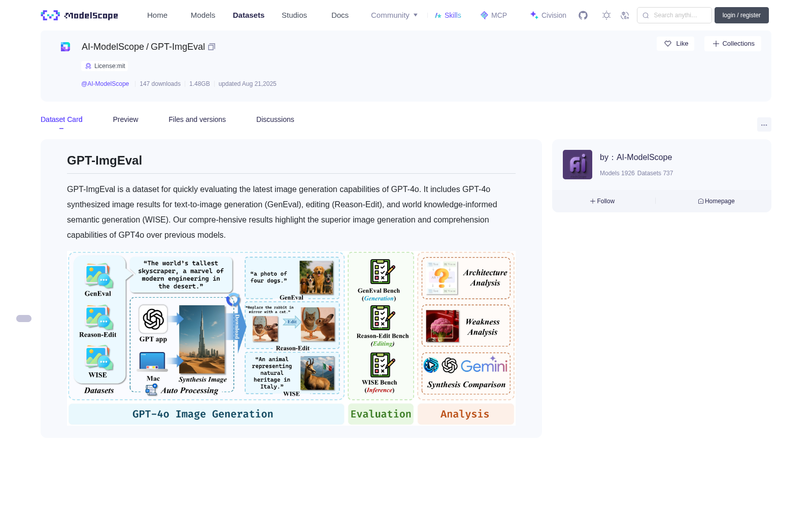The width and height of the screenshot is (812, 508).
Task: Switch to Files and versions tab
Action: (x=197, y=119)
